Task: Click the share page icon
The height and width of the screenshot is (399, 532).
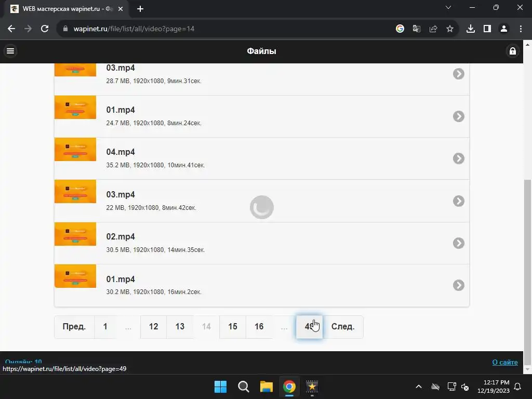Action: click(433, 29)
